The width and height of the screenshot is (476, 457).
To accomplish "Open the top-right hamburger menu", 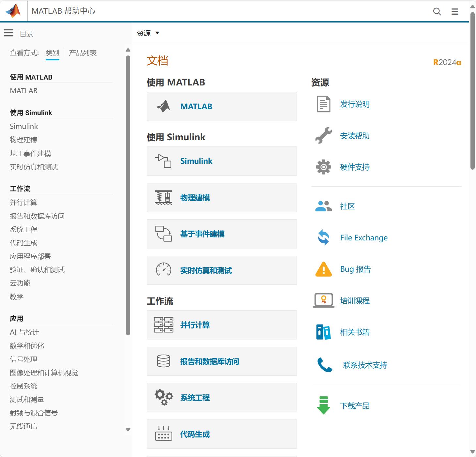I will pos(455,12).
